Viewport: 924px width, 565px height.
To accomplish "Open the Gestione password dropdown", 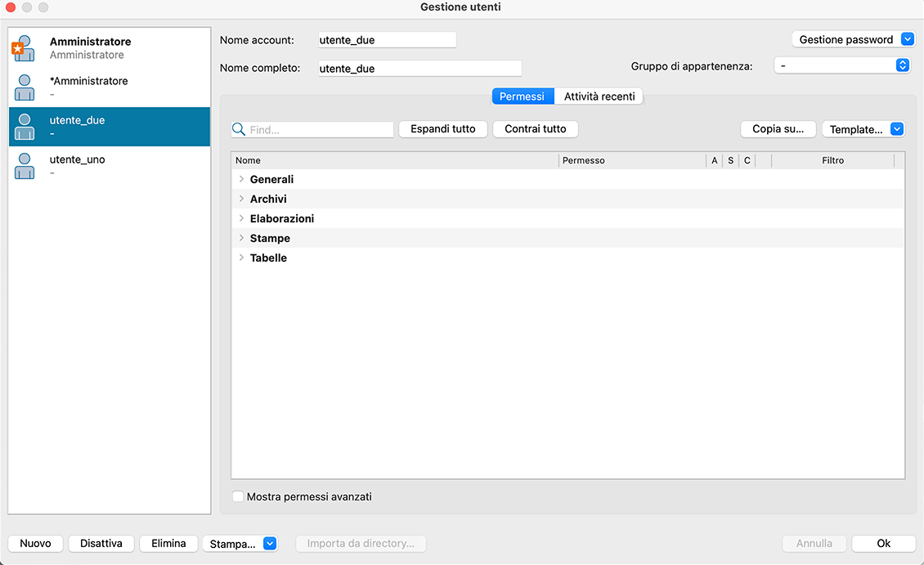I will tap(907, 39).
